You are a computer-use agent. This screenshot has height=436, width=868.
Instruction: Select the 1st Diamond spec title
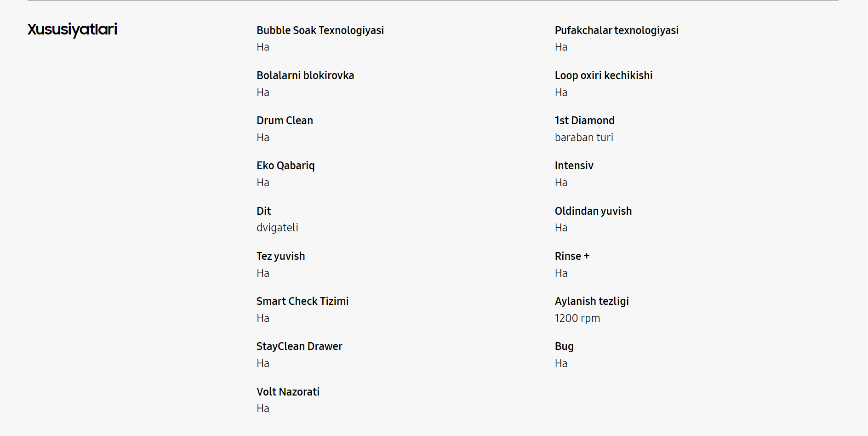(584, 120)
